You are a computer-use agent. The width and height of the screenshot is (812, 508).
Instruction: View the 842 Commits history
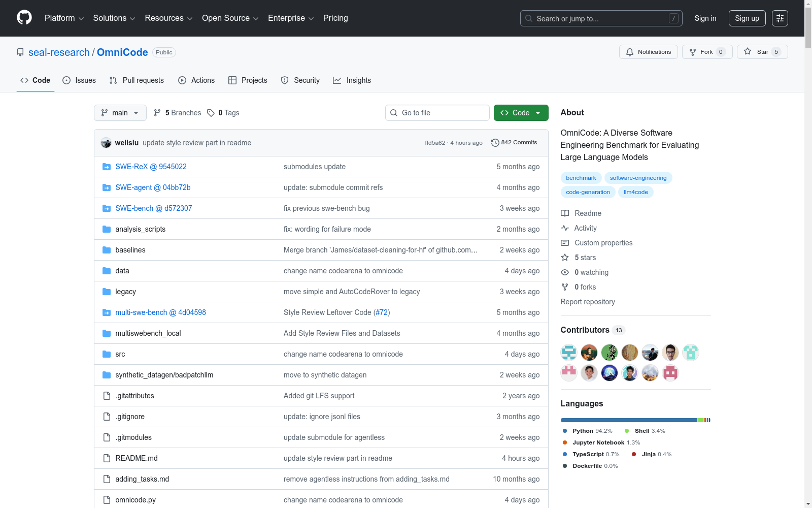click(514, 143)
